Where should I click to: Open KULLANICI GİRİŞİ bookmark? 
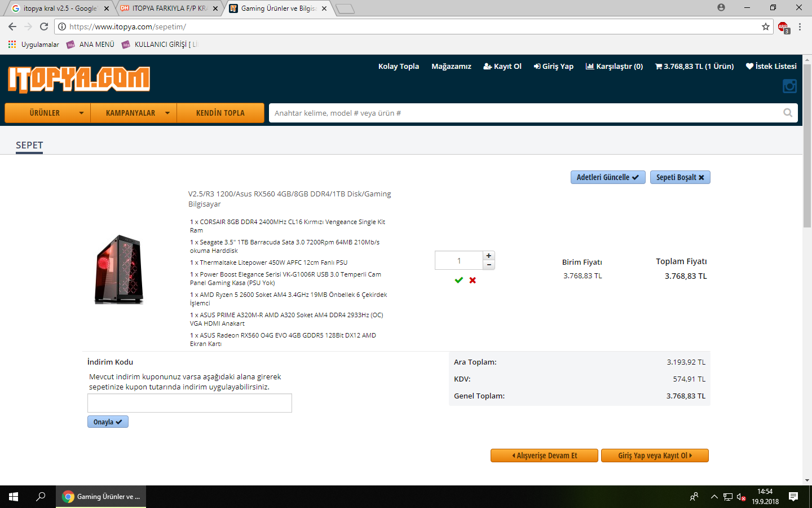160,45
